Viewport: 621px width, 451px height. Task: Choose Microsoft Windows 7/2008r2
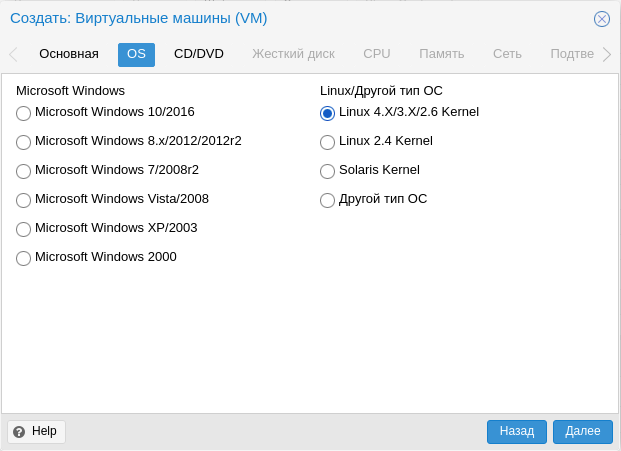[23, 171]
